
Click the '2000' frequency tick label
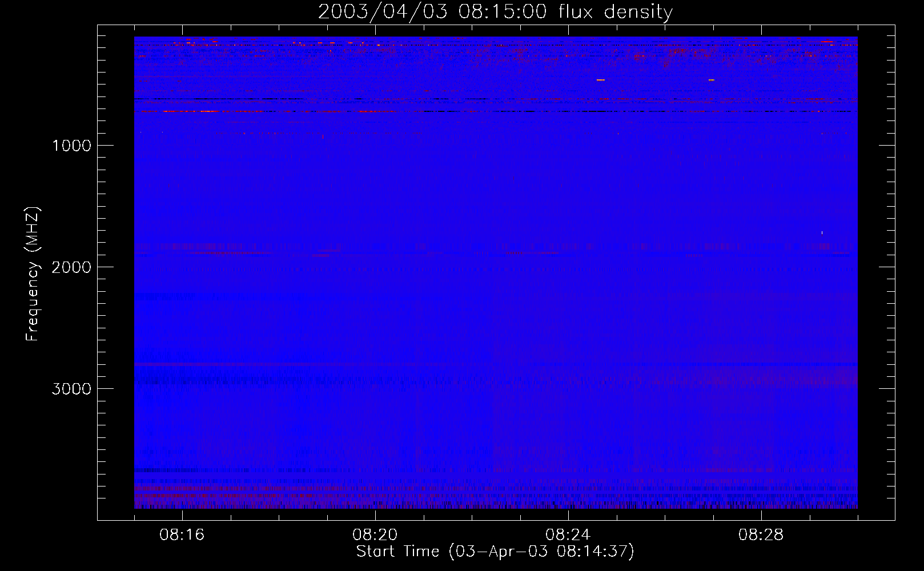point(71,267)
